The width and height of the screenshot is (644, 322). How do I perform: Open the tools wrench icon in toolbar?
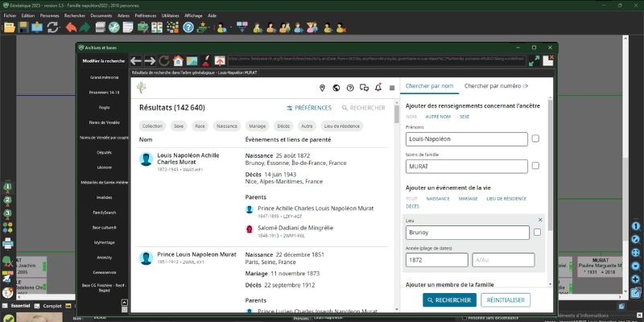114,27
